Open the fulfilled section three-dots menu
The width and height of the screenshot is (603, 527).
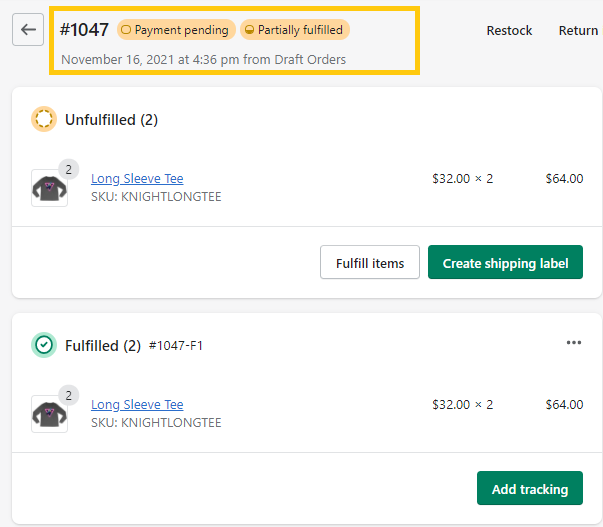pos(573,342)
